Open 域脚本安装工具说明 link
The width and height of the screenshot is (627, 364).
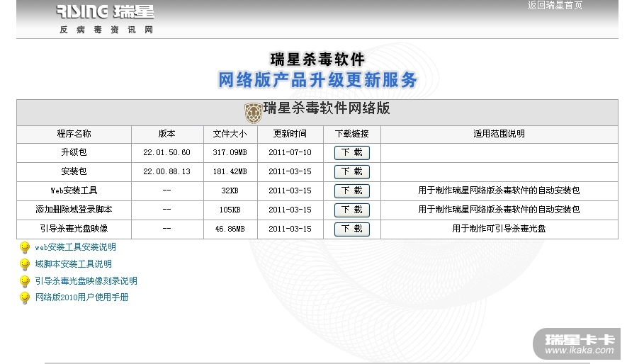[x=73, y=264]
